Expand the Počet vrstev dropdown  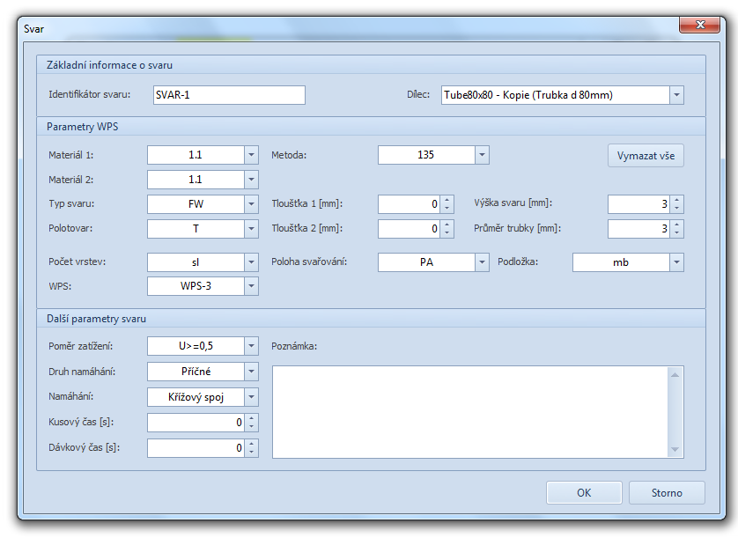click(x=251, y=262)
